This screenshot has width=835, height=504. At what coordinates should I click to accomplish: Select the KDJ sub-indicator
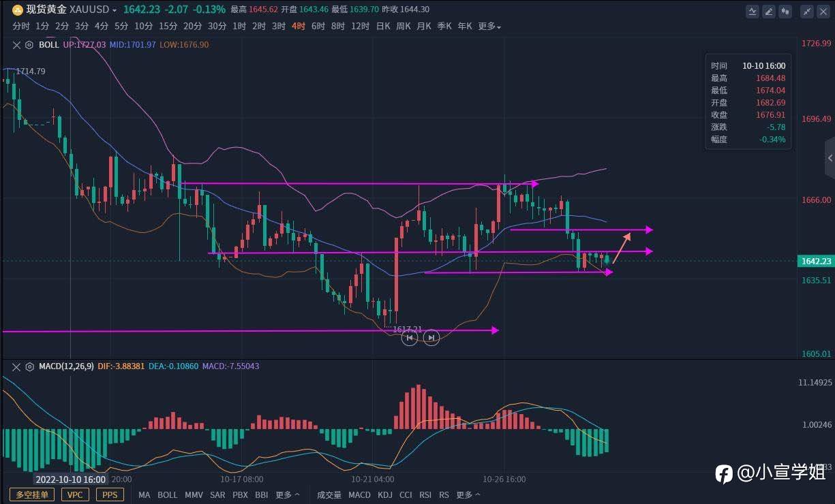click(385, 495)
